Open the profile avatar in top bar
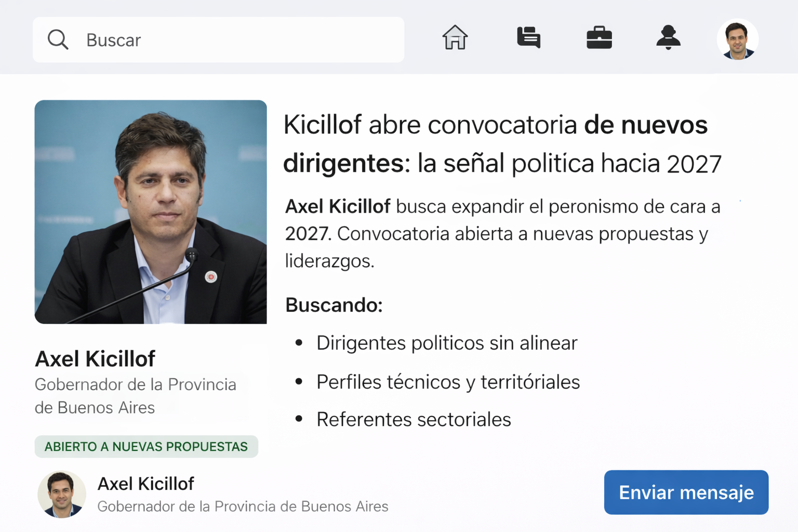 (737, 40)
